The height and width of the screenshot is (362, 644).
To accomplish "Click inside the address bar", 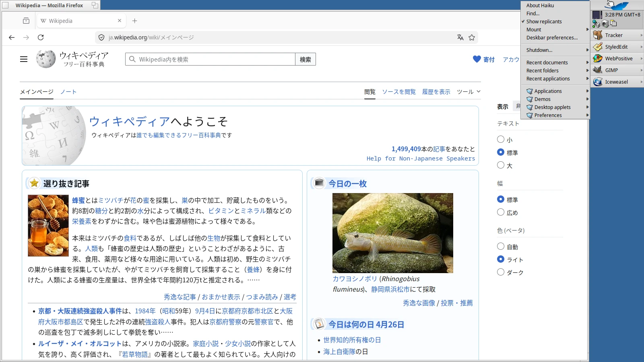I will pos(242,37).
